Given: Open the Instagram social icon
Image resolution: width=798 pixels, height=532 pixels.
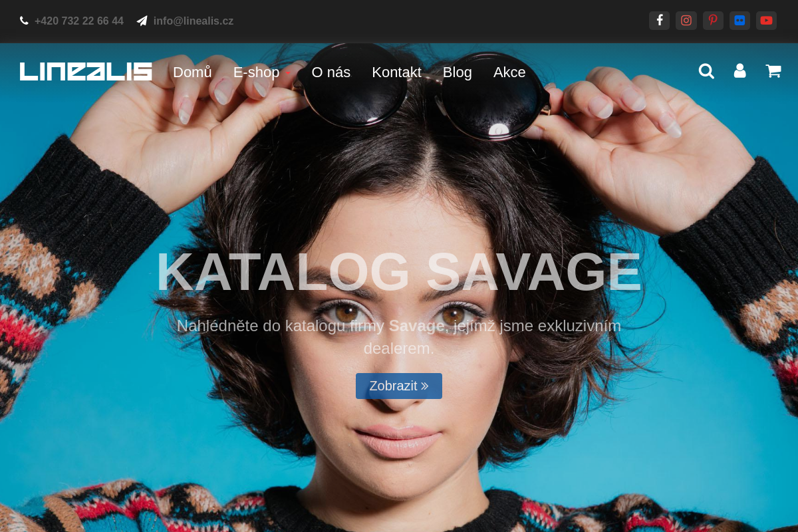Looking at the screenshot, I should pyautogui.click(x=686, y=21).
